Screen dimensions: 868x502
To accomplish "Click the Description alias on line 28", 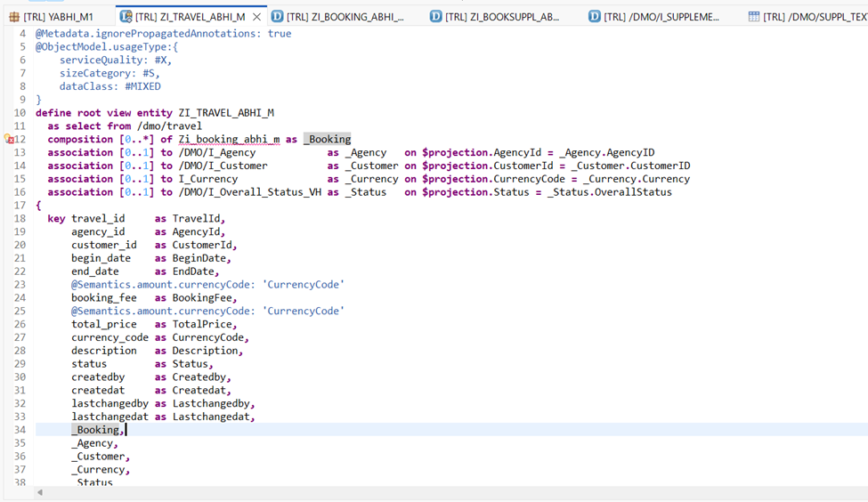I will 205,351.
